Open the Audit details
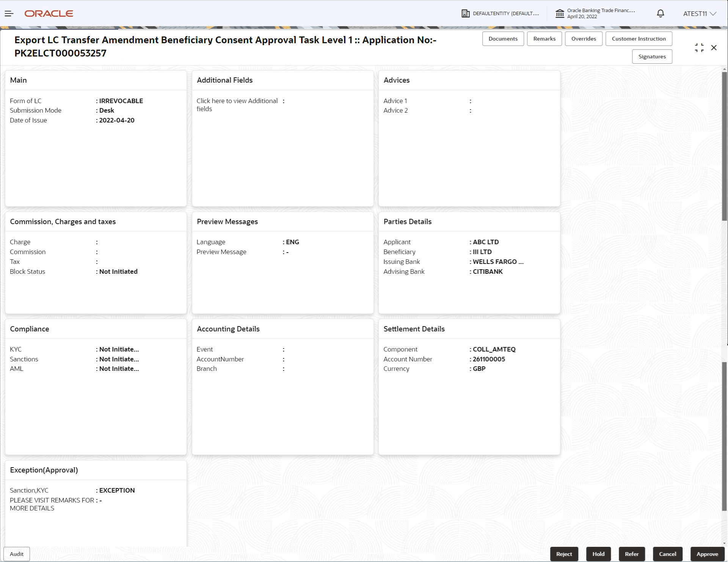Screen dimensions: 728x562 coord(17,554)
